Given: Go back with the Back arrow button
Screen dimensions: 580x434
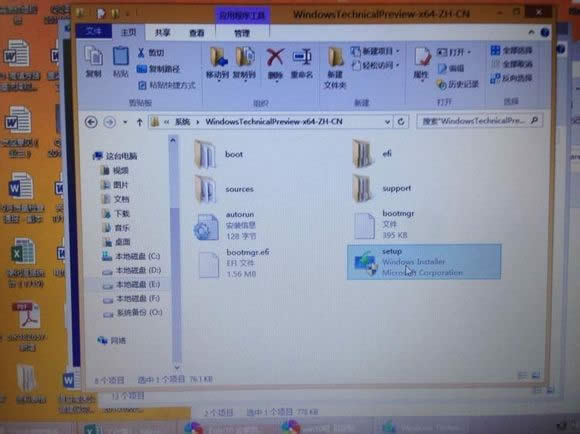Looking at the screenshot, I should (91, 122).
